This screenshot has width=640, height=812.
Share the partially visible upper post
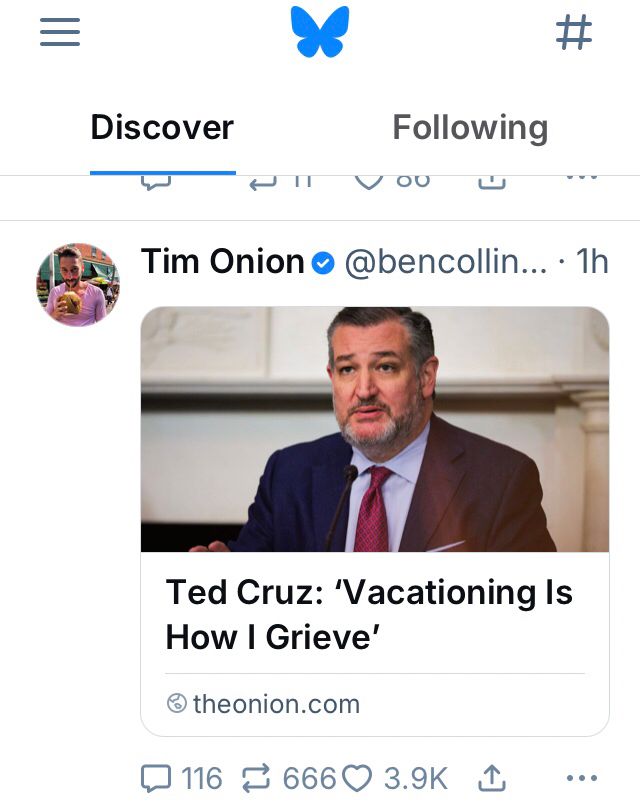(491, 181)
